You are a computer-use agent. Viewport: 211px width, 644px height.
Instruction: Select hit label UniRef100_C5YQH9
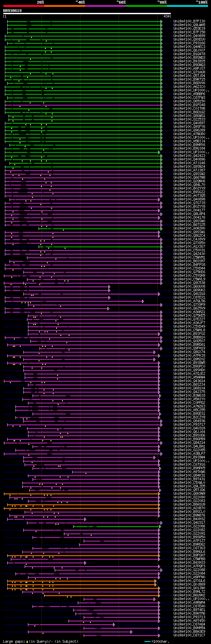[189, 275]
